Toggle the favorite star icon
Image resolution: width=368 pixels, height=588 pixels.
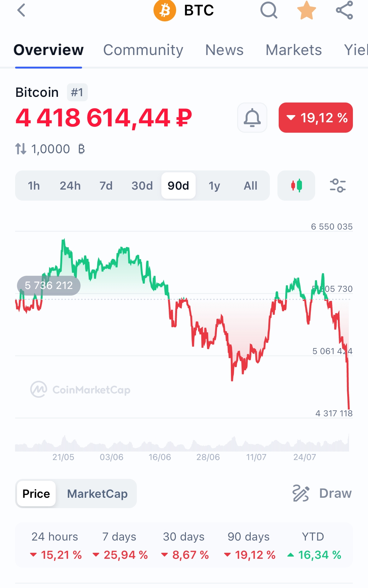[x=307, y=10]
